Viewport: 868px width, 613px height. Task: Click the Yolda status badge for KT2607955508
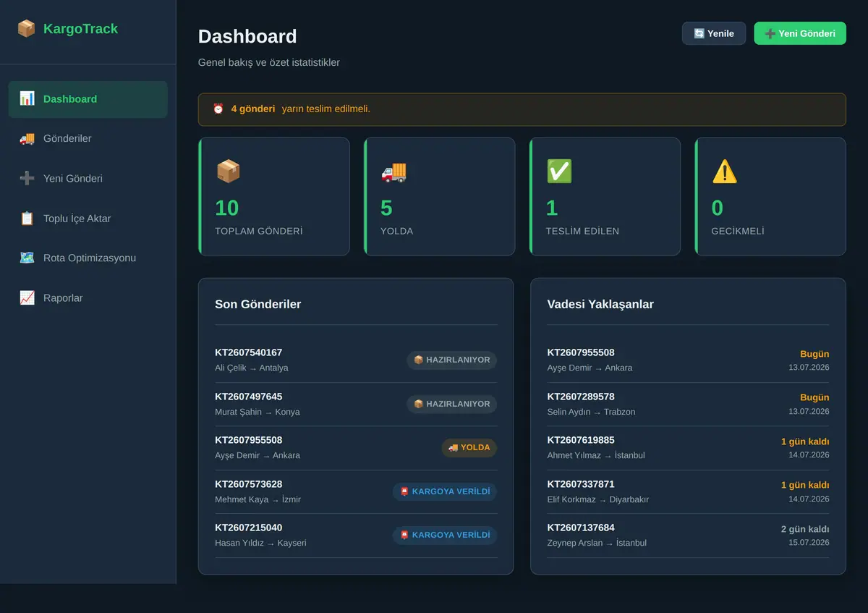coord(469,448)
